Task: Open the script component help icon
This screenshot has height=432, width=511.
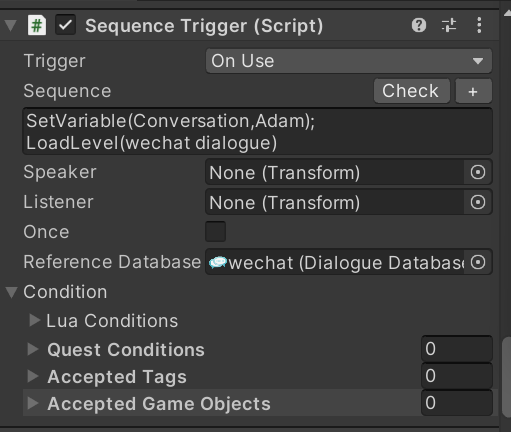Action: [x=419, y=25]
